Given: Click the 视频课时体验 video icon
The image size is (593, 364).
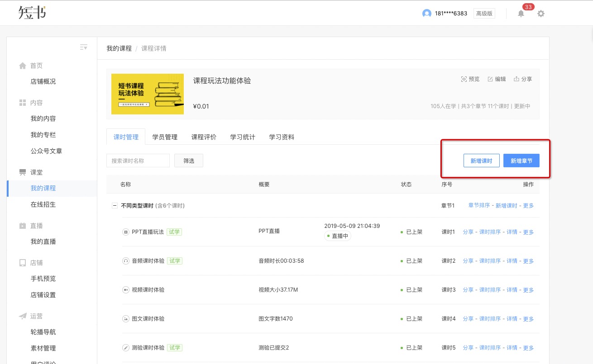Looking at the screenshot, I should 126,290.
